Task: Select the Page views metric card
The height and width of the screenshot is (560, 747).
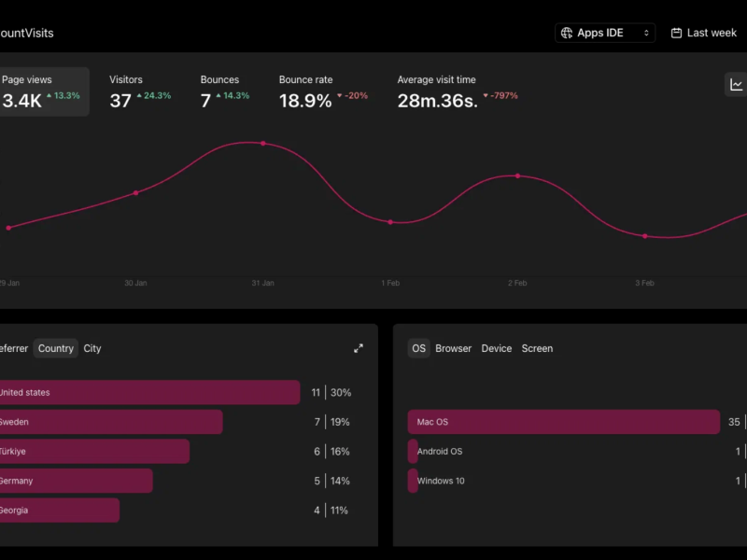Action: tap(43, 91)
